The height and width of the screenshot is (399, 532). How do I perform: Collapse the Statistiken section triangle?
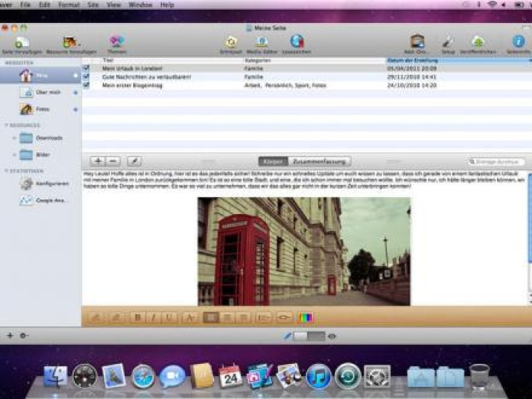tap(6, 170)
